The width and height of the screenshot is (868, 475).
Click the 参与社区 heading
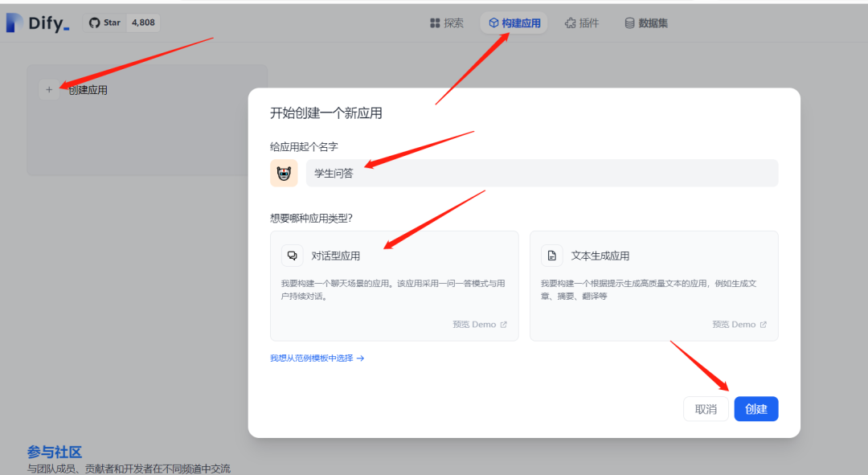click(x=55, y=452)
